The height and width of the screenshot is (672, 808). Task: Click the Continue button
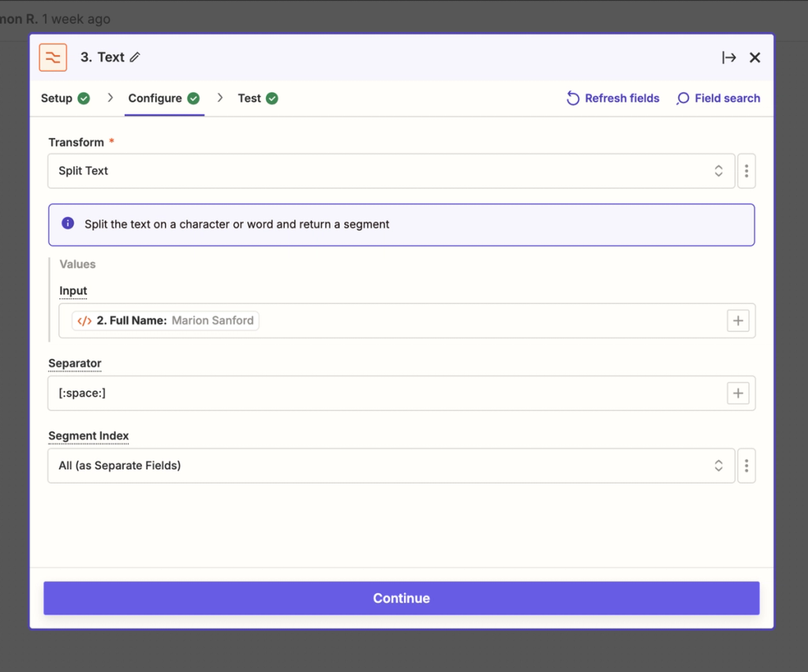402,599
